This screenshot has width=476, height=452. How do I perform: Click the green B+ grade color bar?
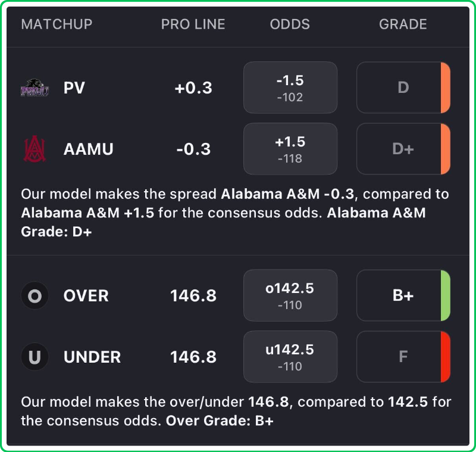click(x=445, y=296)
